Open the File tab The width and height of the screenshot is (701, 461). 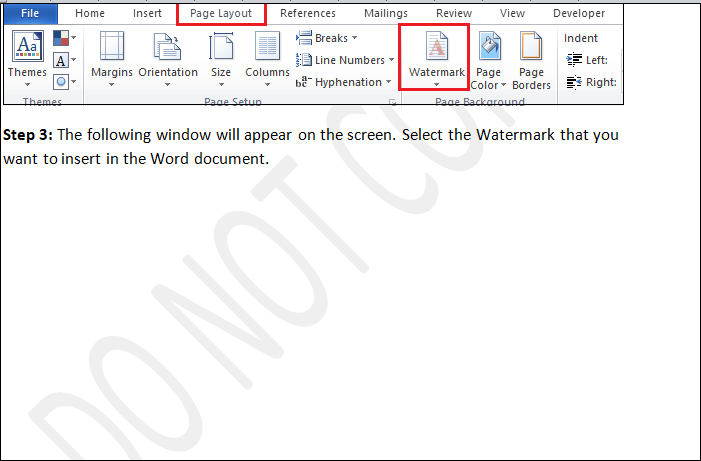30,14
